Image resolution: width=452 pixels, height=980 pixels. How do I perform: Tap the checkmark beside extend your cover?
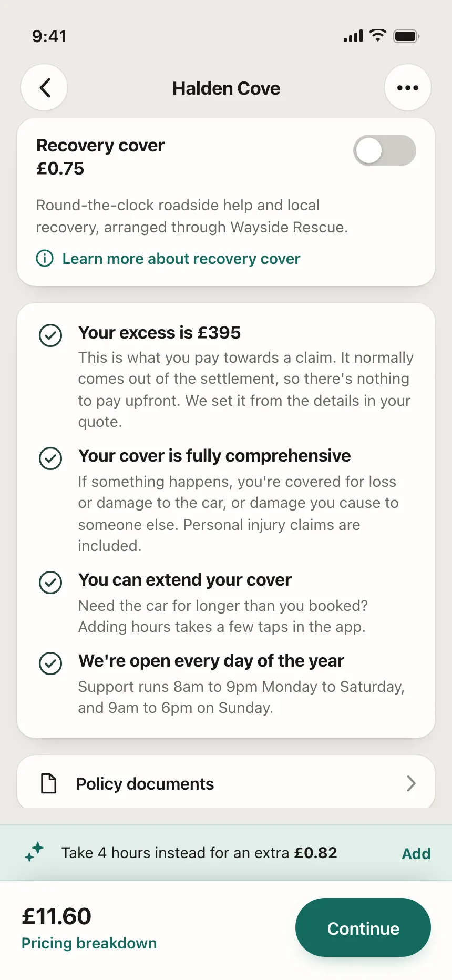tap(50, 583)
